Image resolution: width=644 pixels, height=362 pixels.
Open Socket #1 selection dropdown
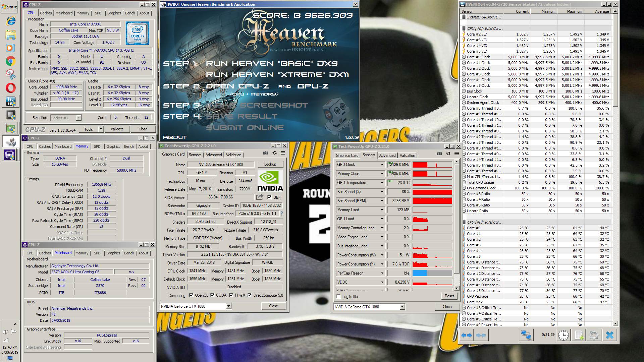(x=78, y=118)
